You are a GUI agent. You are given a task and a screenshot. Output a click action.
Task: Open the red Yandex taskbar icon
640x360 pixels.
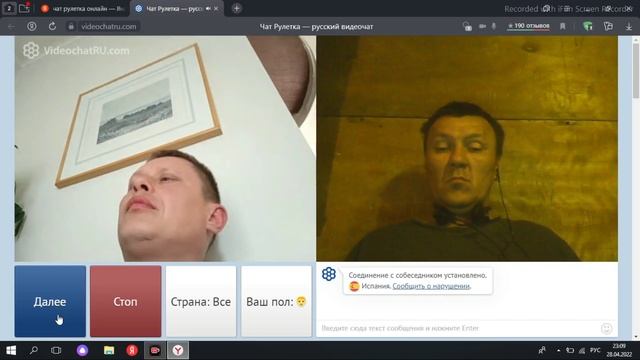132,350
